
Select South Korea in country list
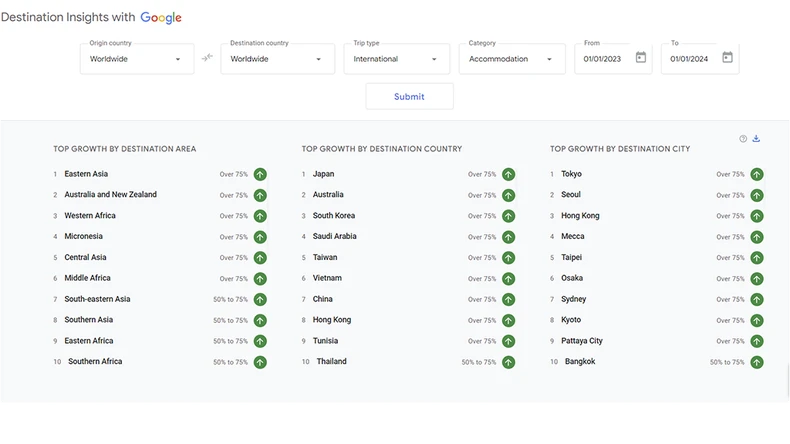[334, 216]
